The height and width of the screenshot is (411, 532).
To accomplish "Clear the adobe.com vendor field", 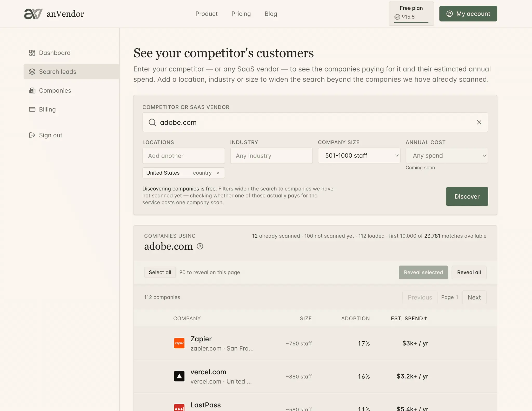I will point(479,122).
